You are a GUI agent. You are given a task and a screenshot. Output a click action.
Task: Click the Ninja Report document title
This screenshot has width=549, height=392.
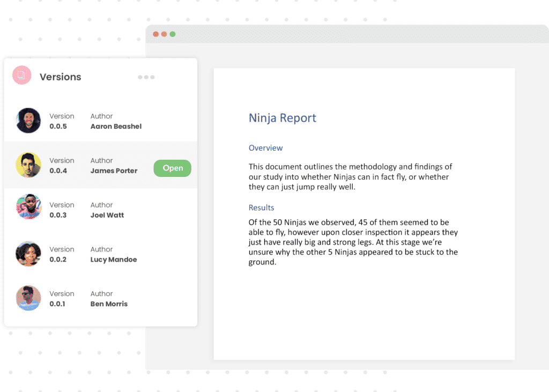click(283, 117)
